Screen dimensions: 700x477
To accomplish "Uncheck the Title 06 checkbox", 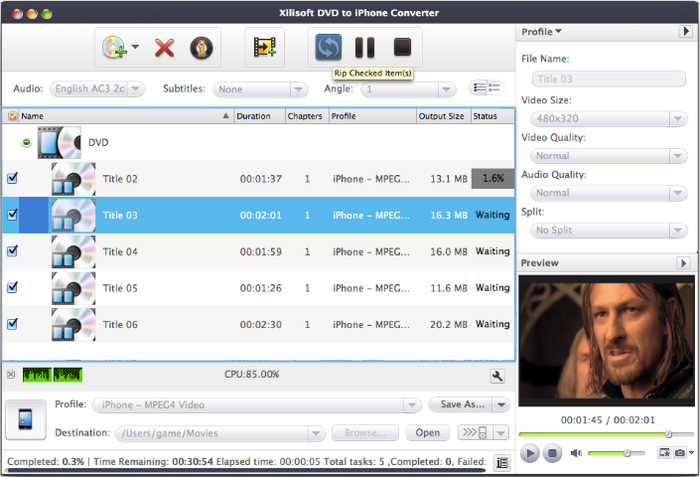I will click(12, 324).
